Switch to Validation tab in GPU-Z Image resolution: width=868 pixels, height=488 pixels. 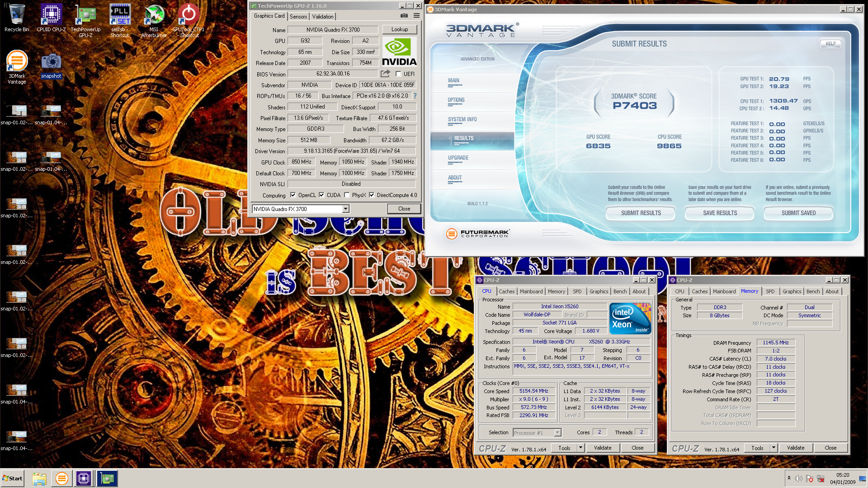tap(323, 16)
